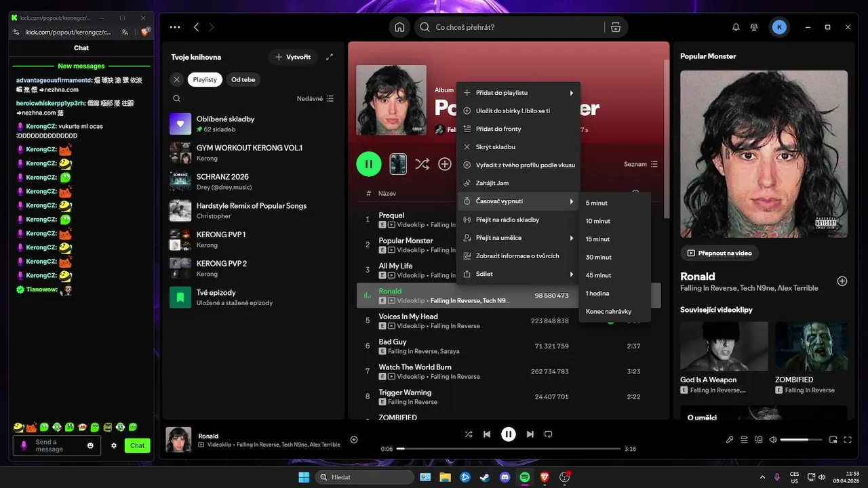Enter full screen mode icon
868x488 pixels.
coord(848,440)
